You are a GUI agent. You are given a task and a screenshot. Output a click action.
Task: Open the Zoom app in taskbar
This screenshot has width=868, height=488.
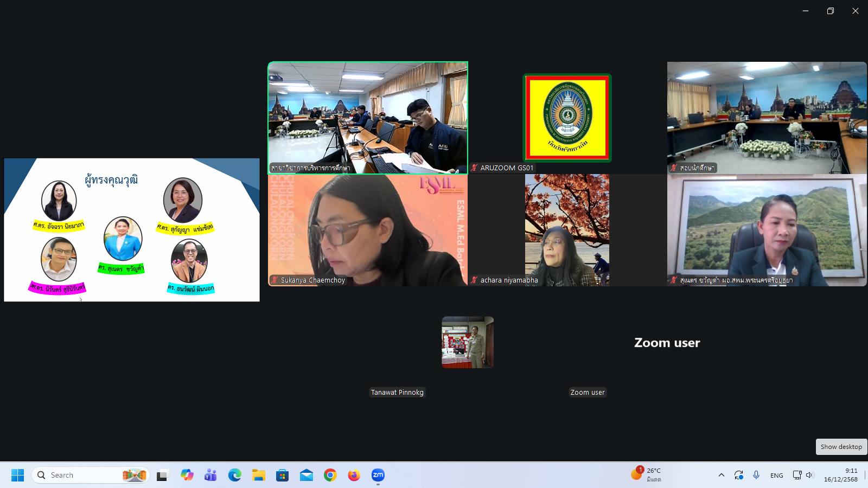pos(378,475)
